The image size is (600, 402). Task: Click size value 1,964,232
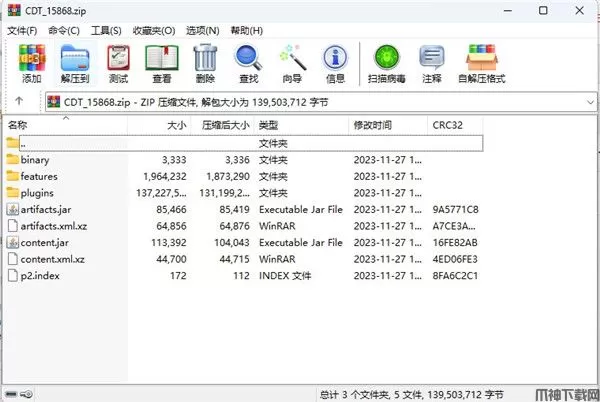pyautogui.click(x=165, y=176)
